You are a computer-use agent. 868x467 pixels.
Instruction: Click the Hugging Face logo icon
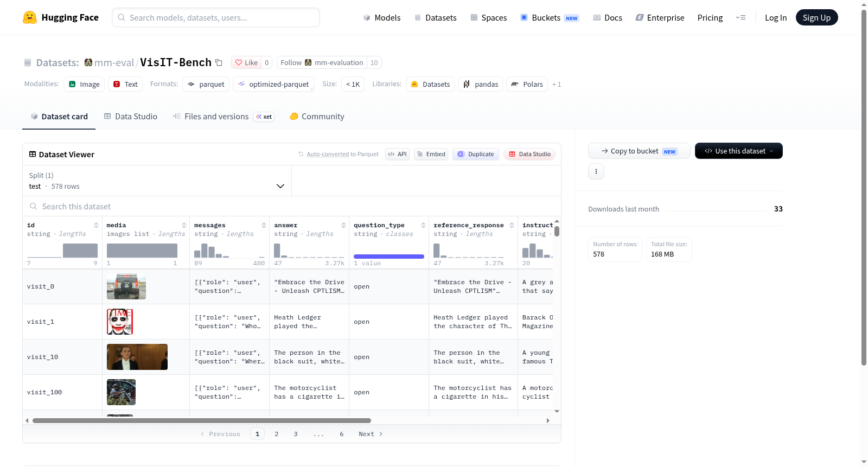coord(30,17)
